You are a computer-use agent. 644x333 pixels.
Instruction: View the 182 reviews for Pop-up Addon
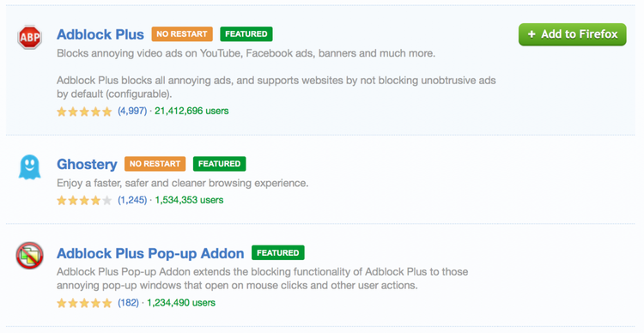pos(128,303)
